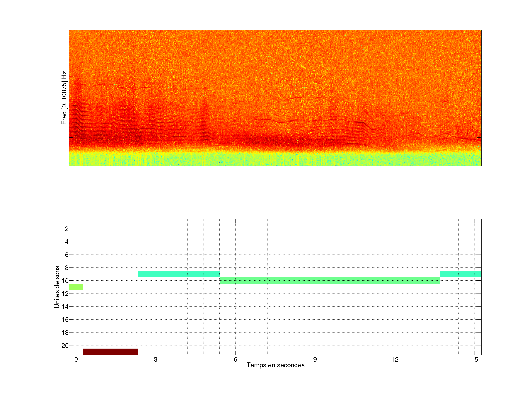Click the first turquoise bar at unit 9
The image size is (532, 399).
[x=179, y=274]
